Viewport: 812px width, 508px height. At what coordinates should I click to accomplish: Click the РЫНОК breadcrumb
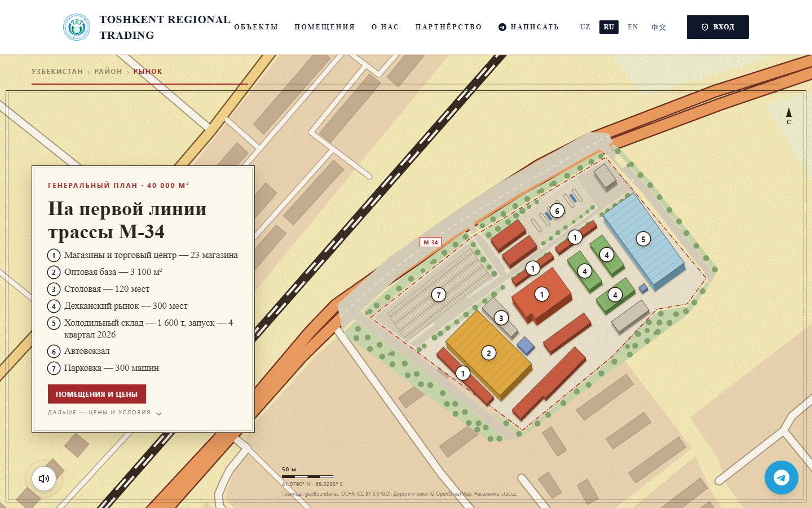click(148, 72)
